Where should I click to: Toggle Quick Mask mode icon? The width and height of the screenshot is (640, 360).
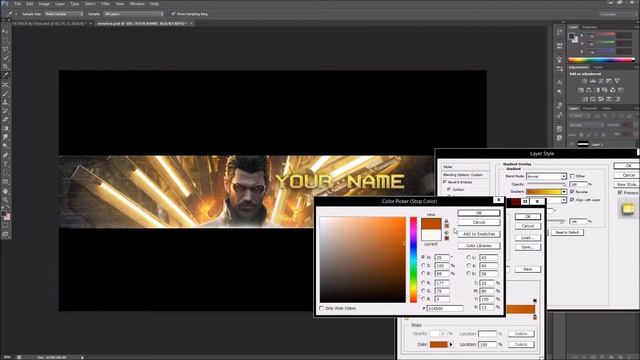point(5,225)
